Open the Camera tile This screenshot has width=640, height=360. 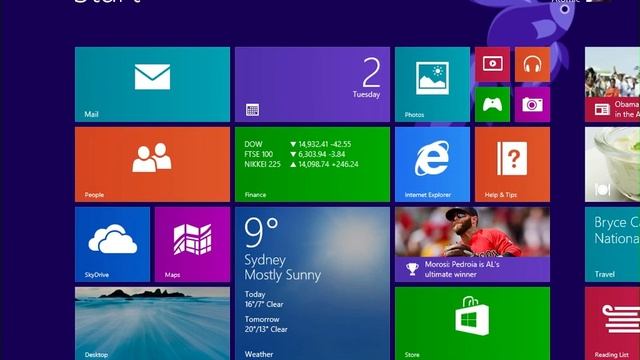532,104
